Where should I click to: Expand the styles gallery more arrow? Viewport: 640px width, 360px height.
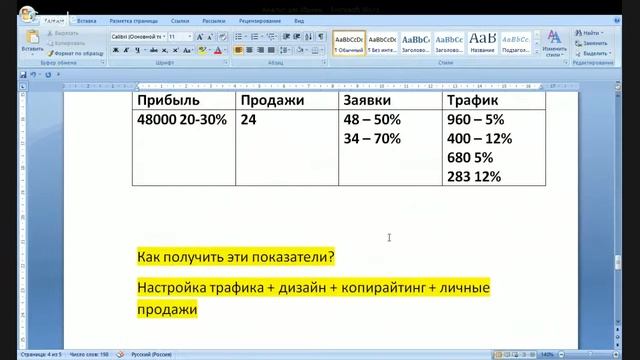pyautogui.click(x=537, y=52)
